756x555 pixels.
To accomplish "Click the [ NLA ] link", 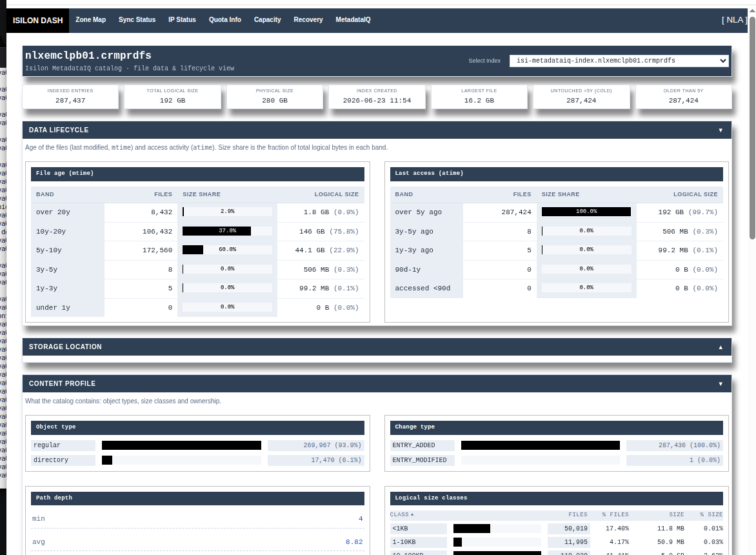I will tap(734, 20).
